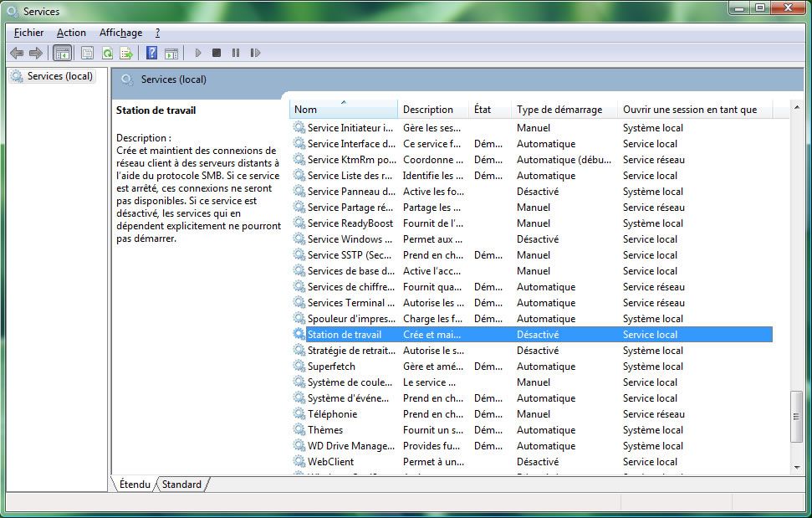Select the Stratégie de retrait... row

point(531,350)
